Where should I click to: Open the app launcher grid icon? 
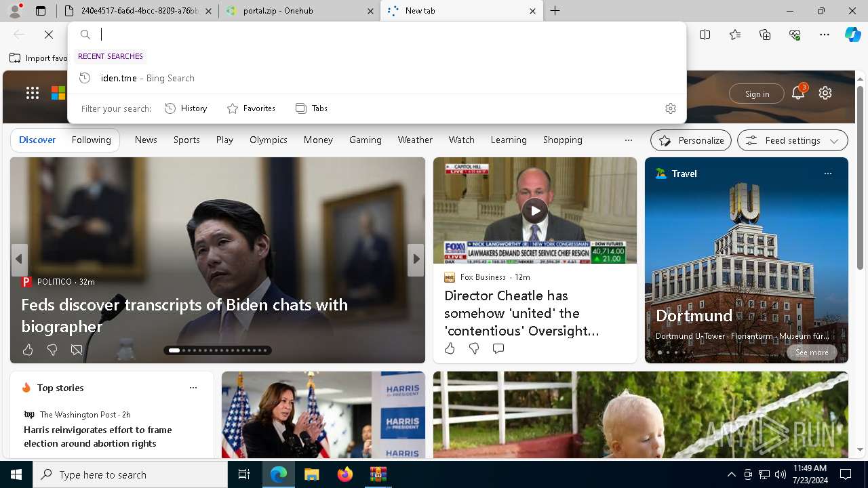pyautogui.click(x=33, y=94)
